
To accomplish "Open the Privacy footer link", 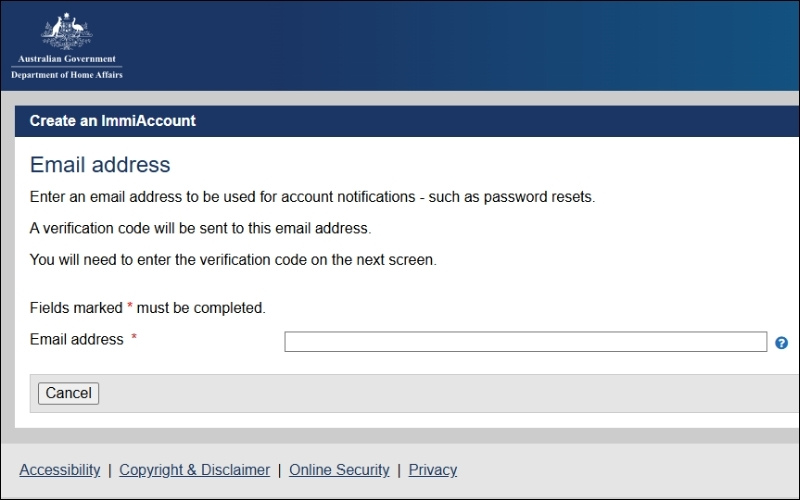I will coord(433,470).
